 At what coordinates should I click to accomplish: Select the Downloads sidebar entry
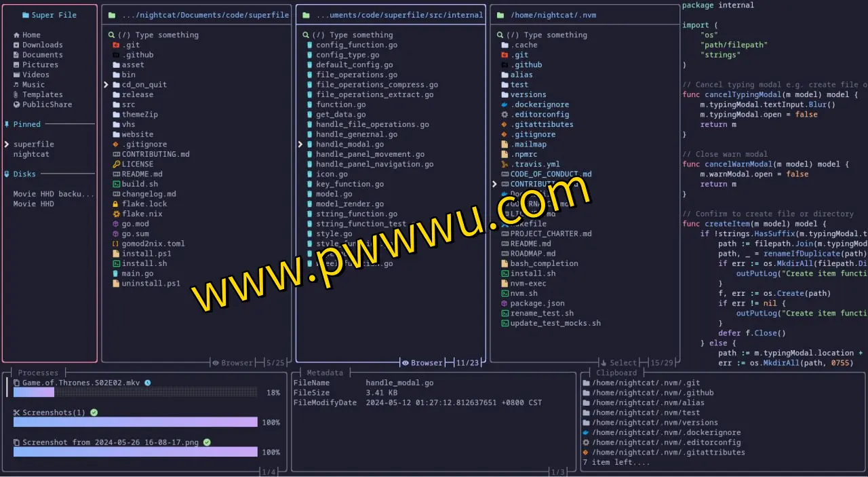[42, 45]
